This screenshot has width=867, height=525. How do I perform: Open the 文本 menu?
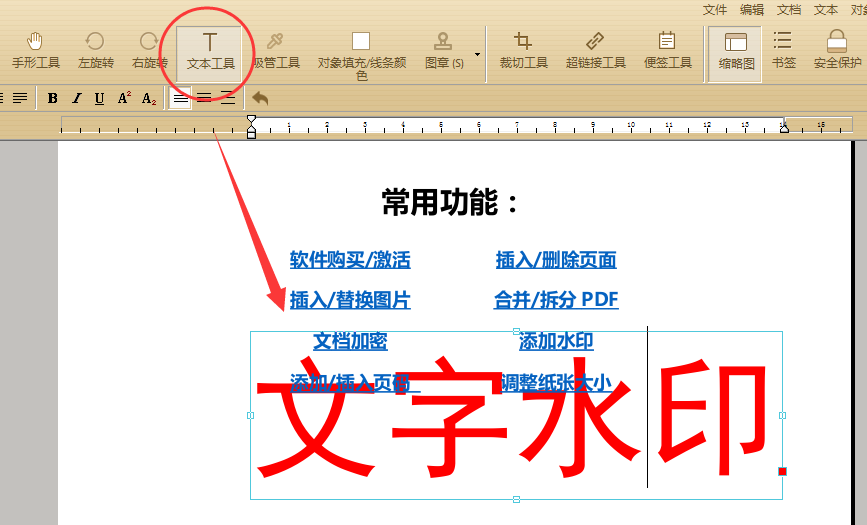pyautogui.click(x=826, y=10)
